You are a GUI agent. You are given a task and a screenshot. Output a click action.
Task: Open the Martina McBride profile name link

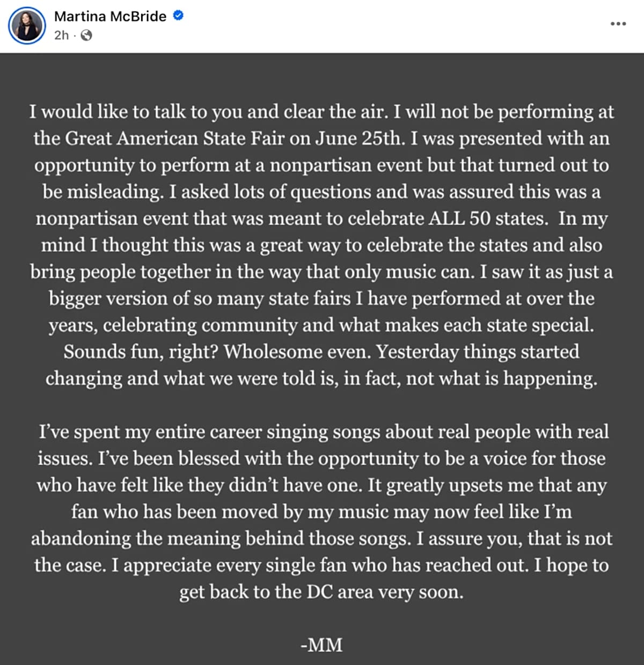tap(110, 16)
